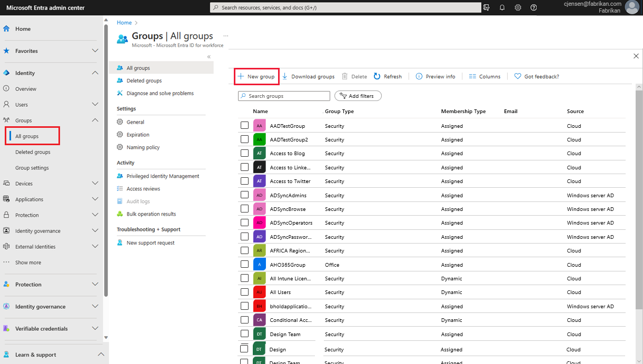Click the Columns icon
Viewport: 643px width, 364px height.
coord(471,76)
